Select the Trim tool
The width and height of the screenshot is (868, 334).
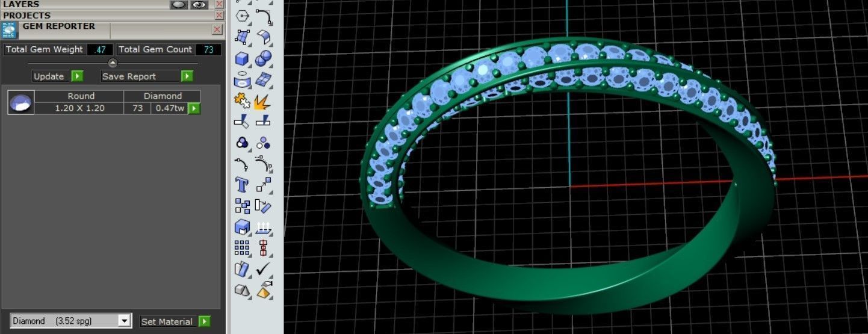pos(242,122)
